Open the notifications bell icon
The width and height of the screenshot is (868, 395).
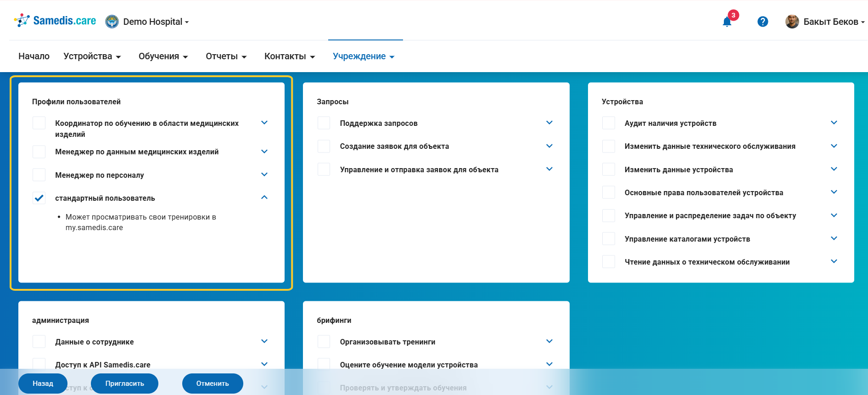727,22
